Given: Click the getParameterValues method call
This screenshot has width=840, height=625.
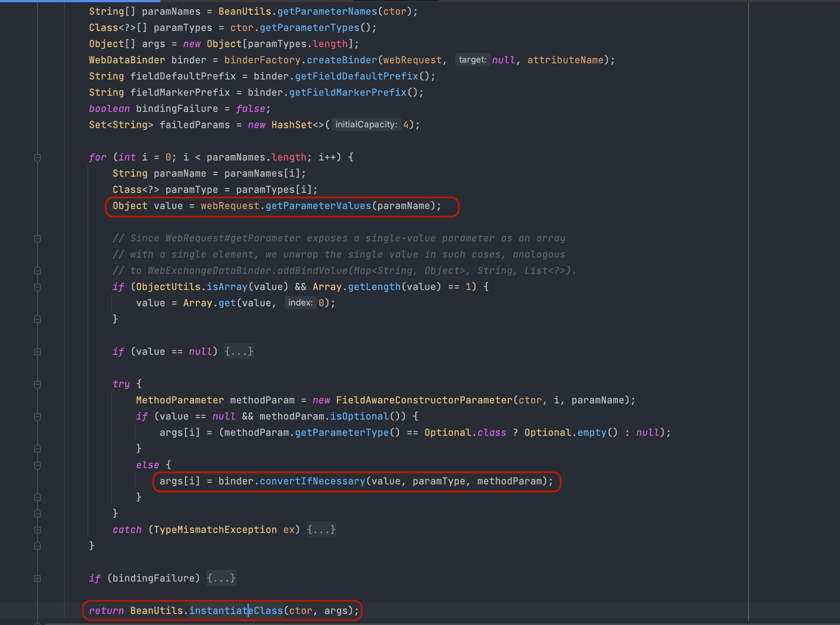Looking at the screenshot, I should point(318,206).
